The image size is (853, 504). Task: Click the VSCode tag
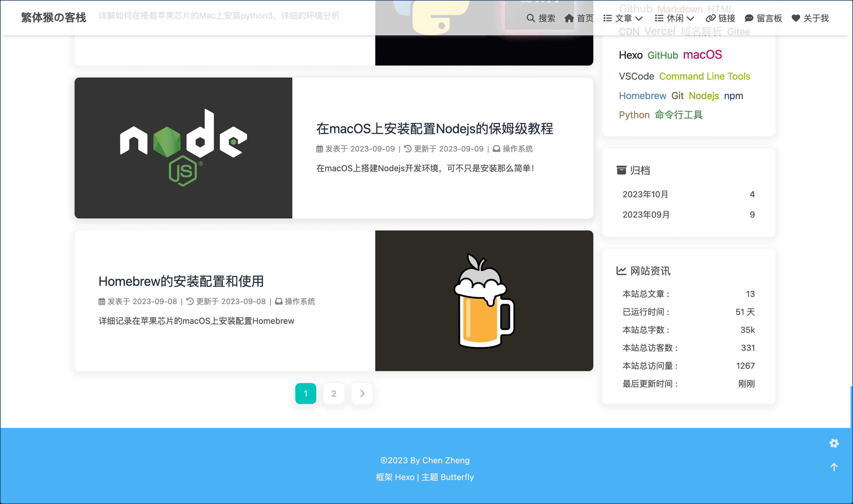pos(636,76)
